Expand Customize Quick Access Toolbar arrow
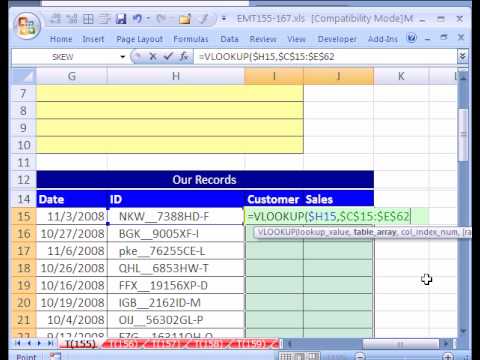480x360 pixels. [224, 19]
